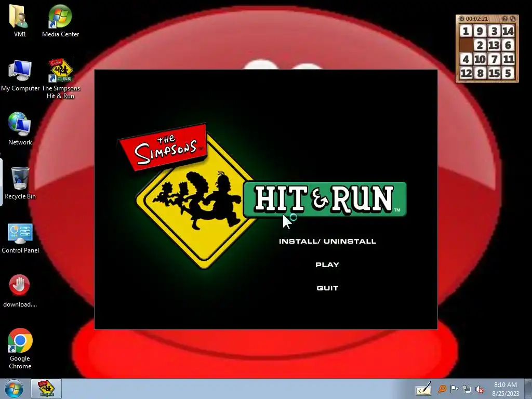Slide puzzle tile numbered 4
The width and height of the screenshot is (532, 399).
click(x=466, y=59)
